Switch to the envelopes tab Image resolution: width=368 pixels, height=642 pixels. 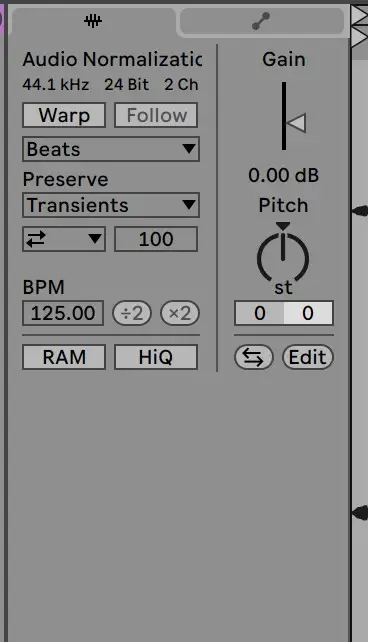(x=261, y=21)
